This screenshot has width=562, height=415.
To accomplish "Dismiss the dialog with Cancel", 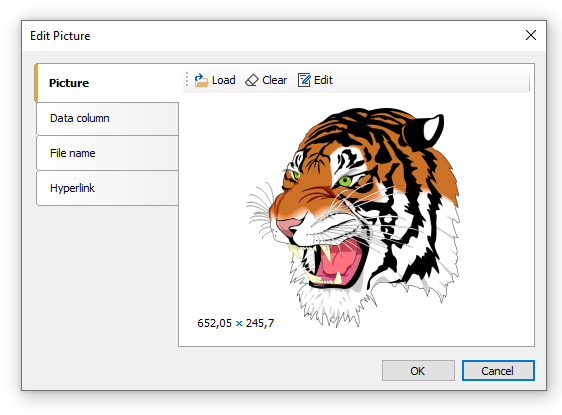I will click(498, 371).
